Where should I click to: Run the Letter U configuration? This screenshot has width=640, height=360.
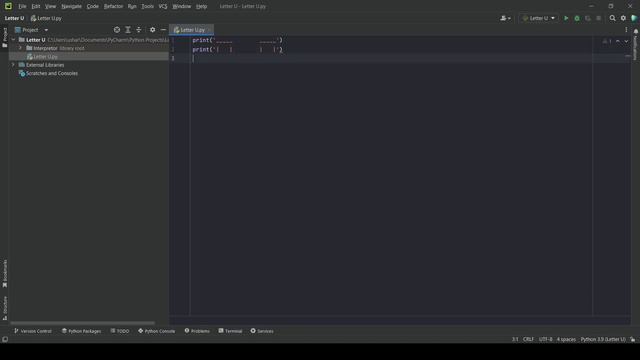pos(566,18)
